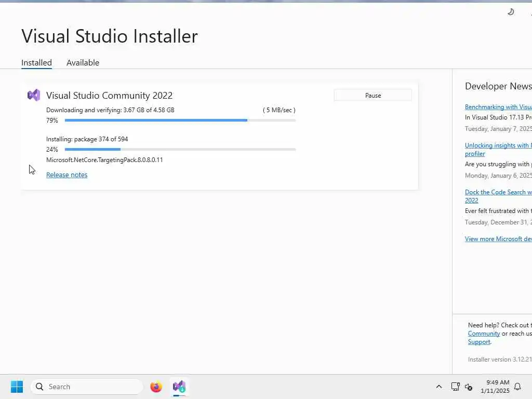The height and width of the screenshot is (399, 532).
Task: Open network status tray icon
Action: (x=455, y=387)
